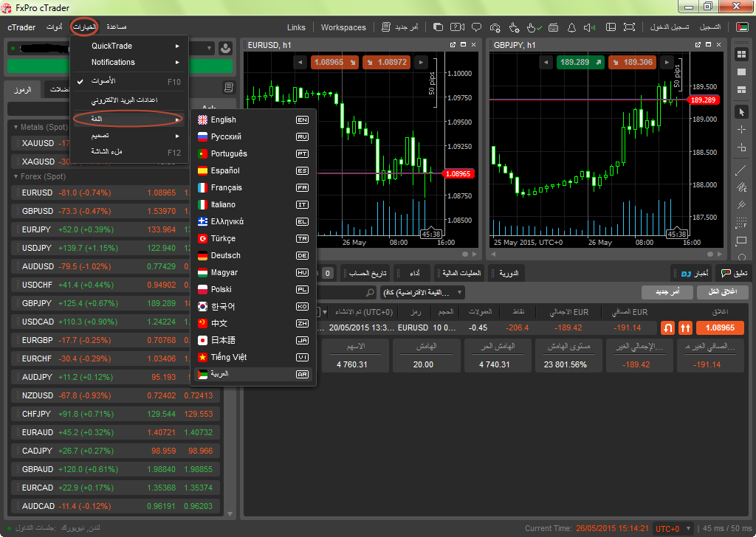Image resolution: width=756 pixels, height=537 pixels.
Task: Click the orange close position button 1.08965
Action: pos(719,328)
